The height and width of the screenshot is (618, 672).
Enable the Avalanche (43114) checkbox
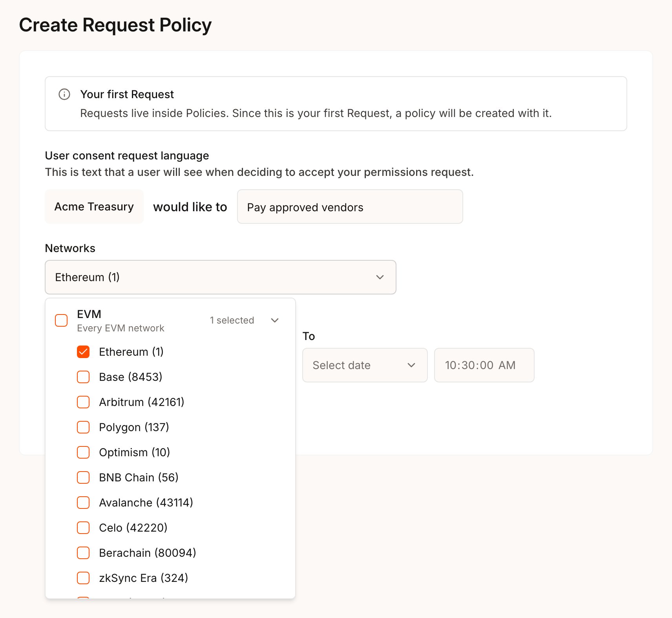pos(83,503)
